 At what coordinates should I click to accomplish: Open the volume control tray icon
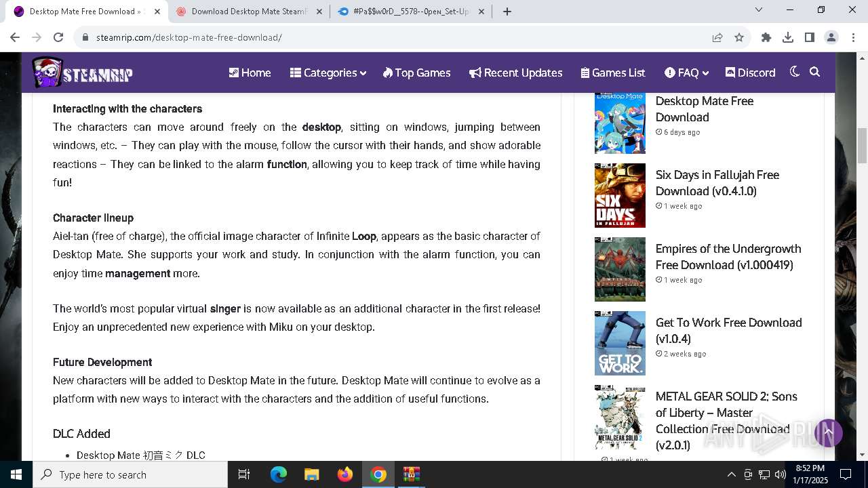[x=781, y=474]
